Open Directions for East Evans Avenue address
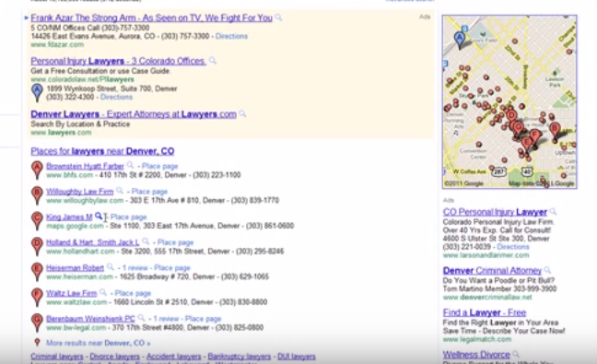 231,36
